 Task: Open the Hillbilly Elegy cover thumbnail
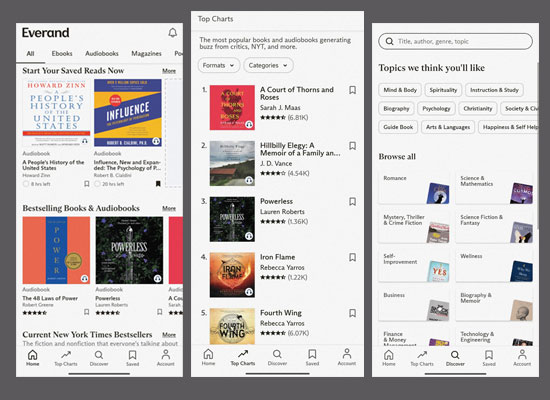point(232,163)
